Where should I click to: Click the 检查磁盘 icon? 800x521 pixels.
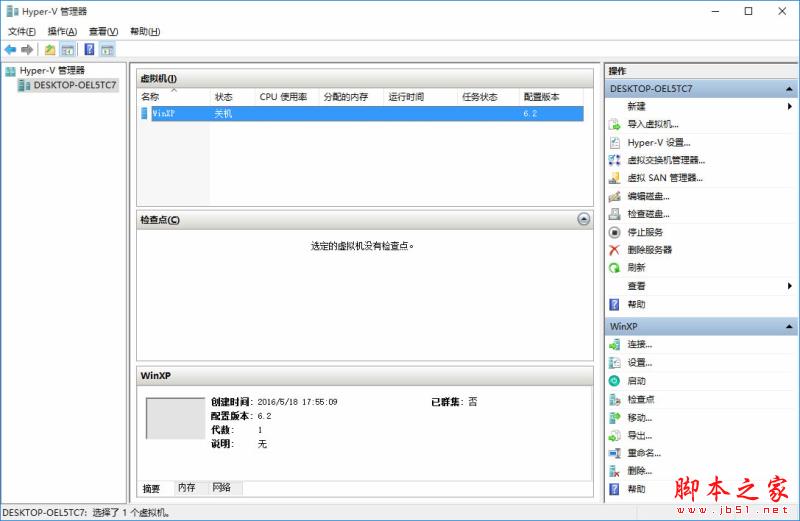pyautogui.click(x=614, y=214)
